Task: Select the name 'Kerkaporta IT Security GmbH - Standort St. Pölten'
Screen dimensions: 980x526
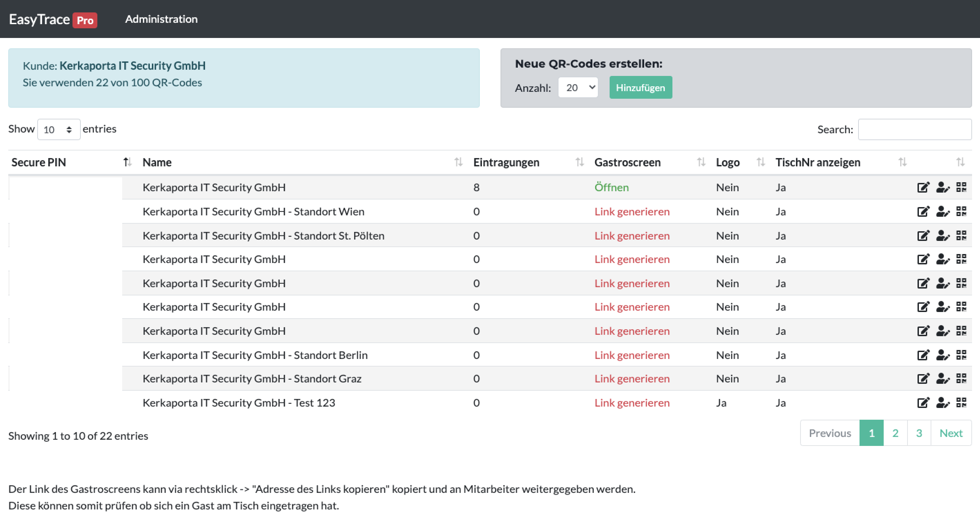Action: coord(263,235)
